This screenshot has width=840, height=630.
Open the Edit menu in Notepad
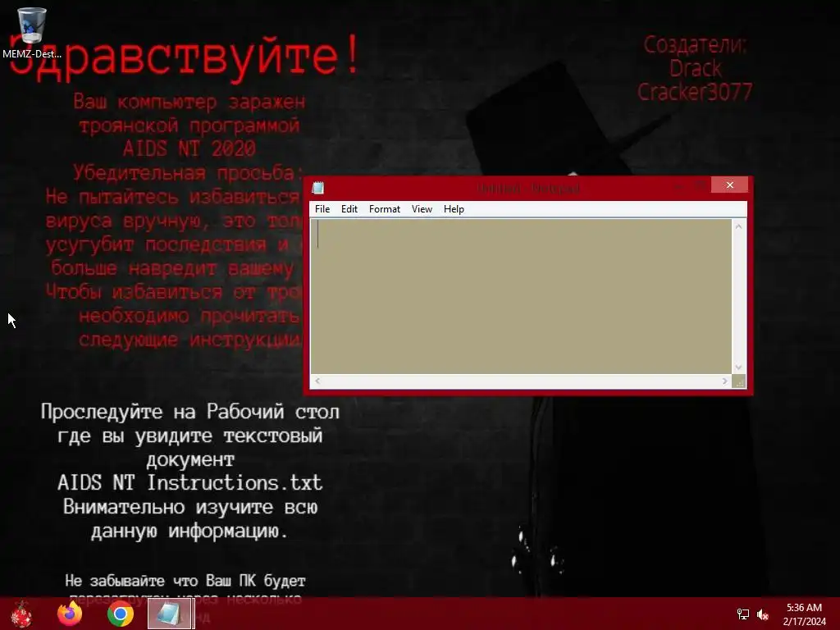(x=349, y=209)
